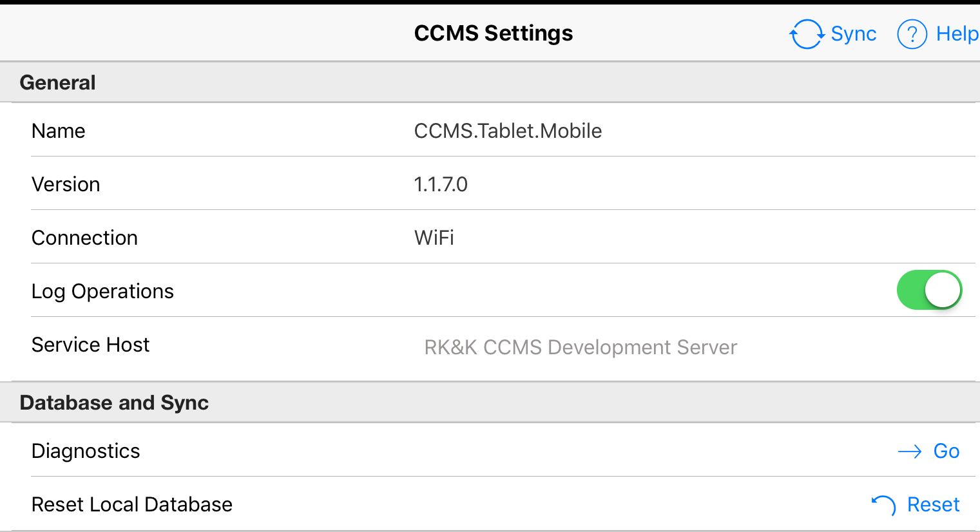
Task: Click the General section header
Action: 58,82
